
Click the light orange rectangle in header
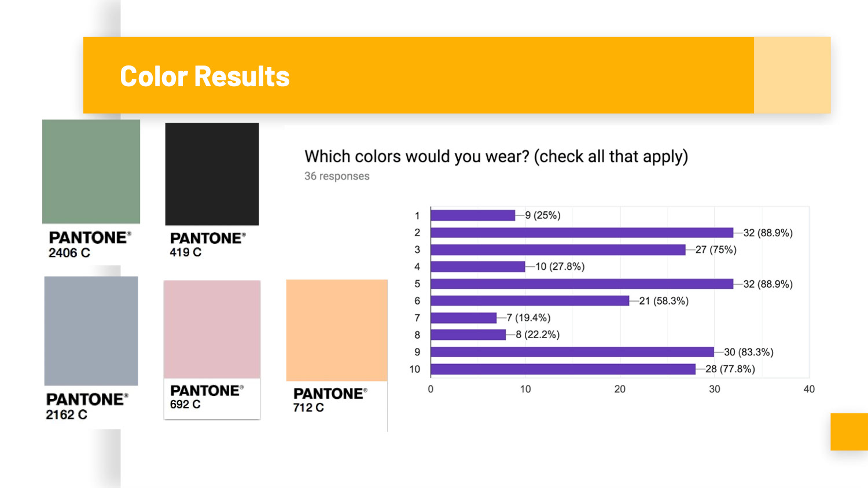coord(792,75)
